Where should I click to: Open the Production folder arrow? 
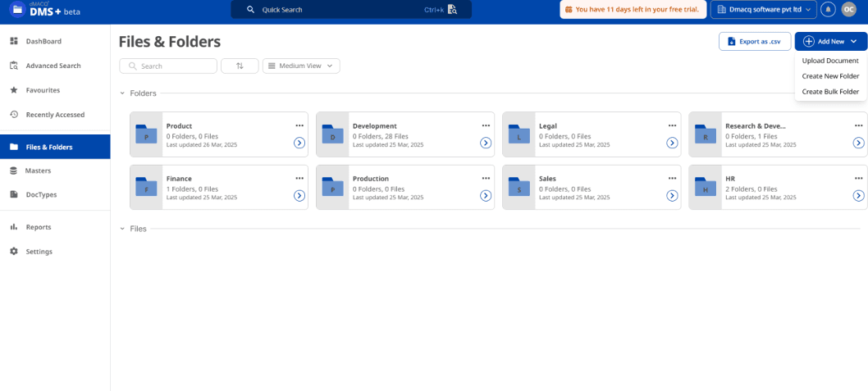click(486, 196)
